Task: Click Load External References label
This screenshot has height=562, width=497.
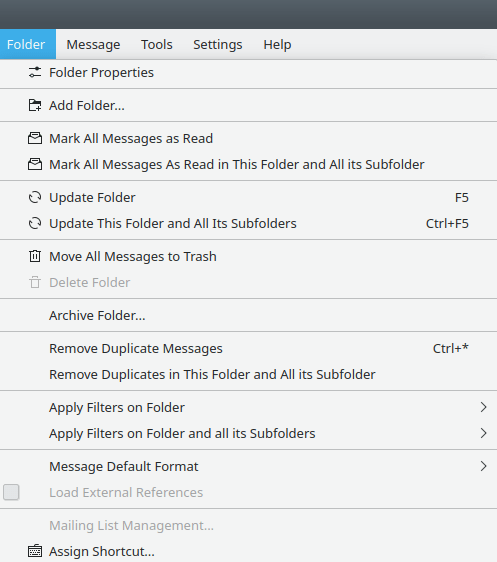Action: pyautogui.click(x=126, y=492)
